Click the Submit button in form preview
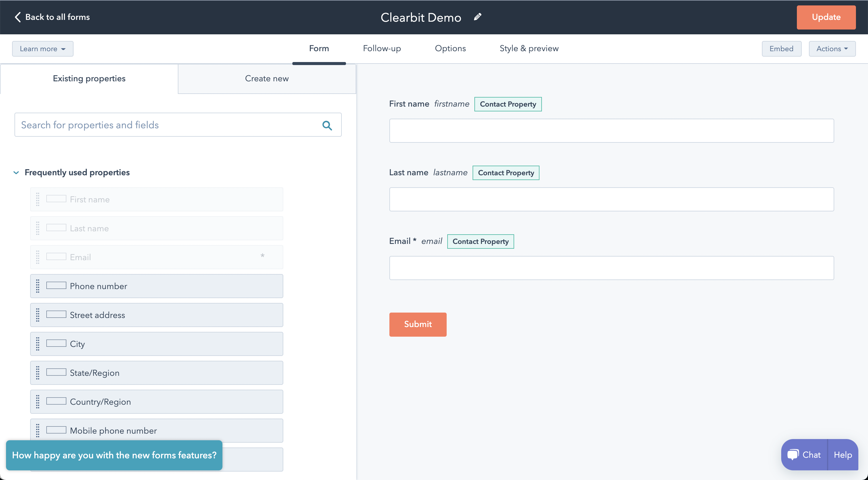This screenshot has height=480, width=868. point(418,325)
